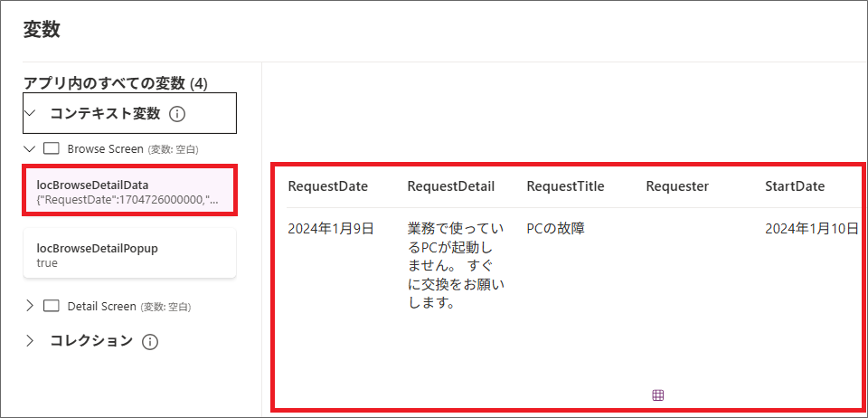Click the purple table grid icon
The width and height of the screenshot is (868, 418).
click(x=657, y=394)
